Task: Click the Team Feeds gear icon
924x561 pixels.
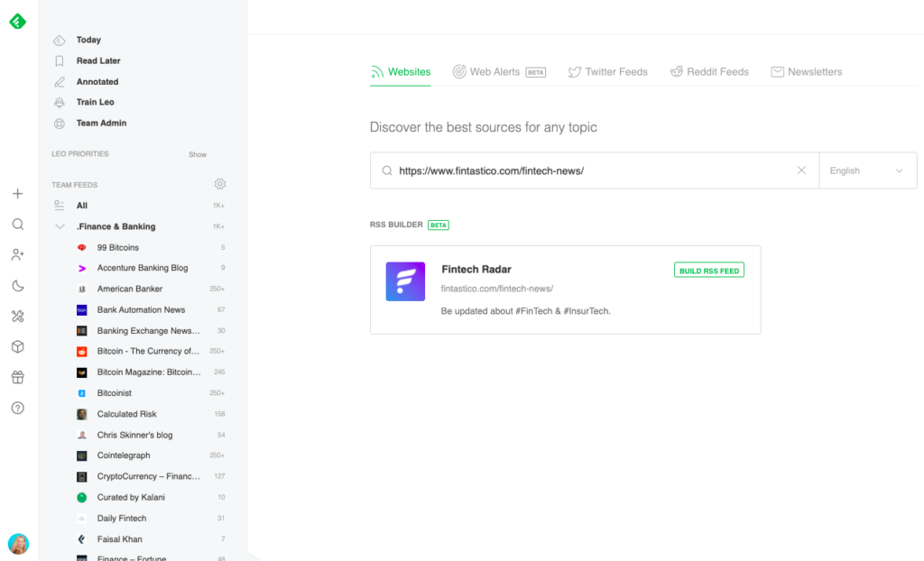Action: coord(219,183)
